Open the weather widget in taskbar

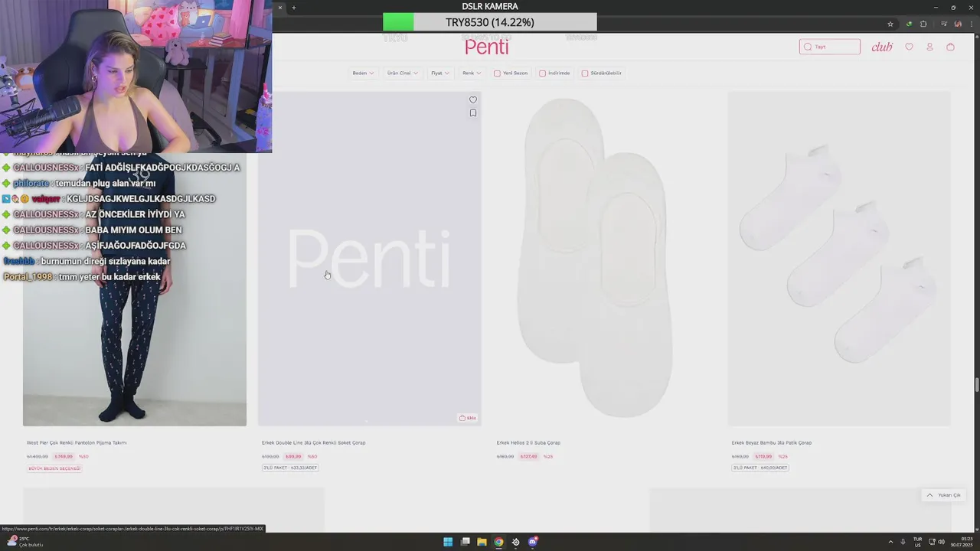(x=24, y=542)
